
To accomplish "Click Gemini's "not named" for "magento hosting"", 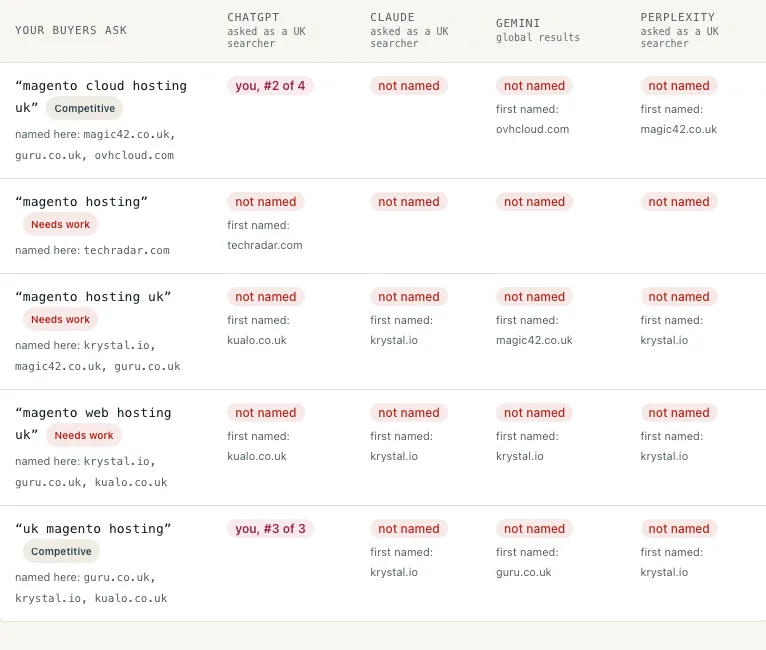I will coord(534,202).
